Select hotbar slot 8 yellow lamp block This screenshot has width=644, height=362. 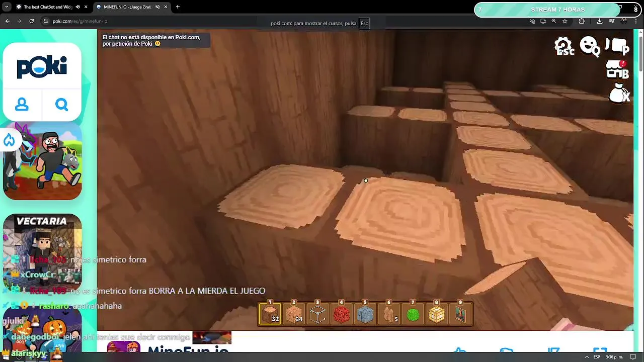pyautogui.click(x=436, y=314)
